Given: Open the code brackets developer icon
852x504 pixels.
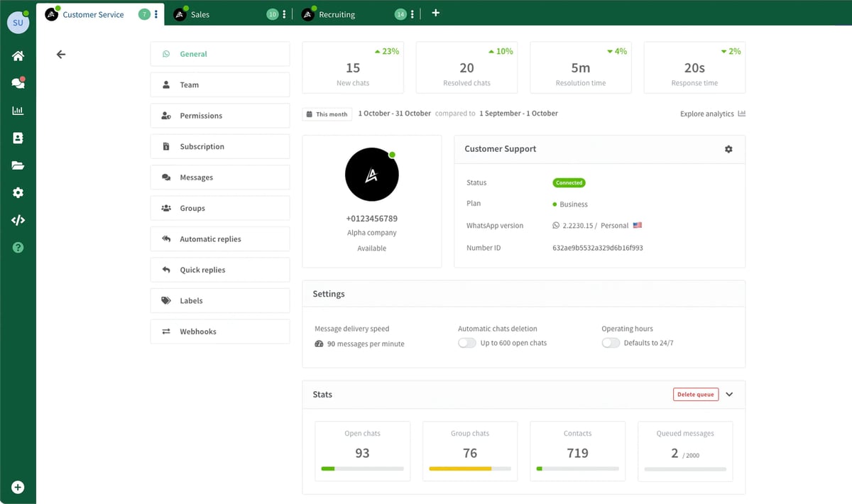Looking at the screenshot, I should click(x=18, y=220).
